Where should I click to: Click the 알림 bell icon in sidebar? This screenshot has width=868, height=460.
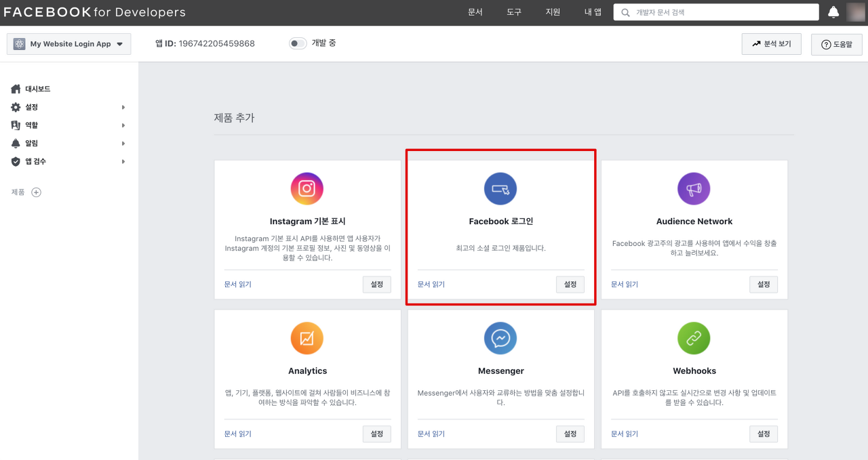pos(16,144)
